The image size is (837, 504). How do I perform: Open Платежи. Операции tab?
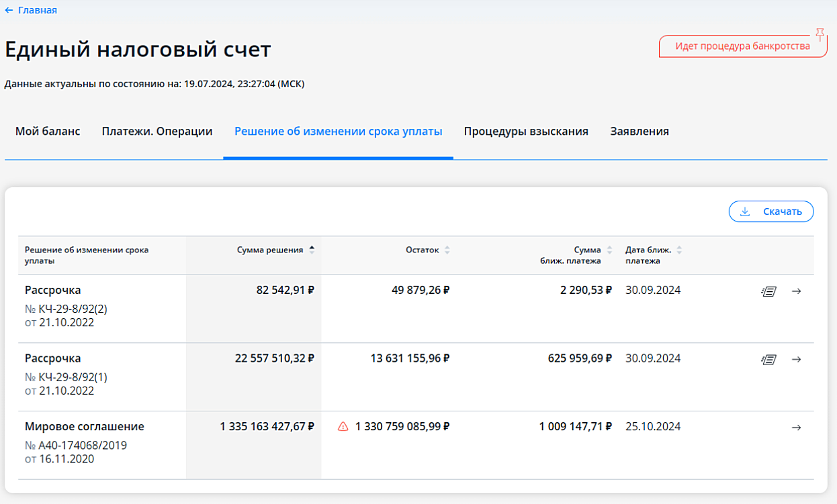click(x=157, y=132)
